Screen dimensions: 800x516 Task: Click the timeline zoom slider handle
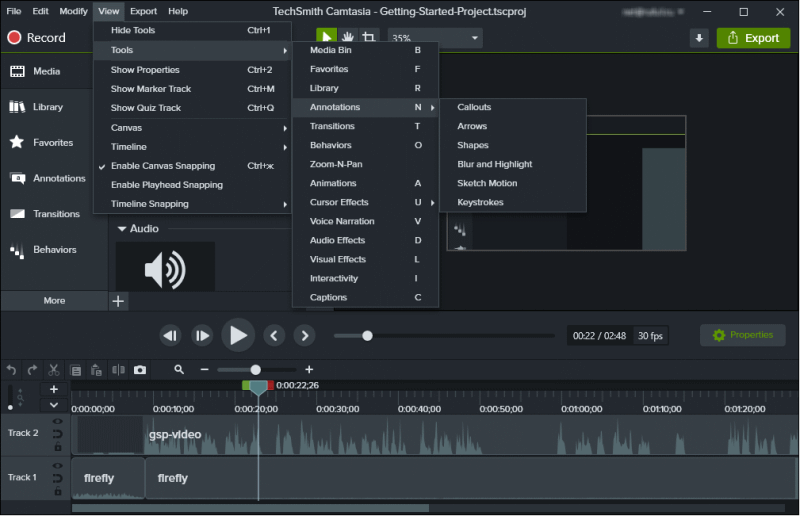pyautogui.click(x=255, y=370)
